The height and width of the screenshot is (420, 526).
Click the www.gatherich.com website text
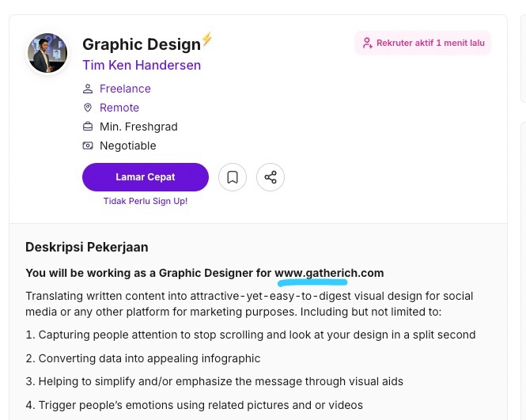pos(329,273)
